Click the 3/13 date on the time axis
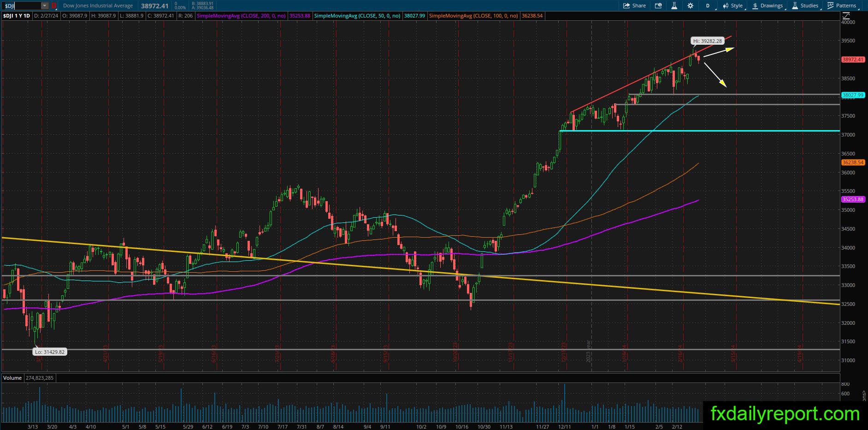868x430 pixels. (x=32, y=427)
